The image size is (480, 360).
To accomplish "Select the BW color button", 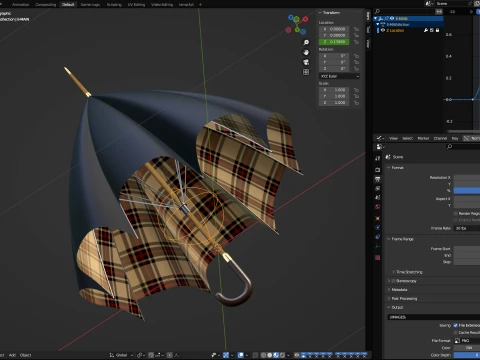I will click(467, 348).
